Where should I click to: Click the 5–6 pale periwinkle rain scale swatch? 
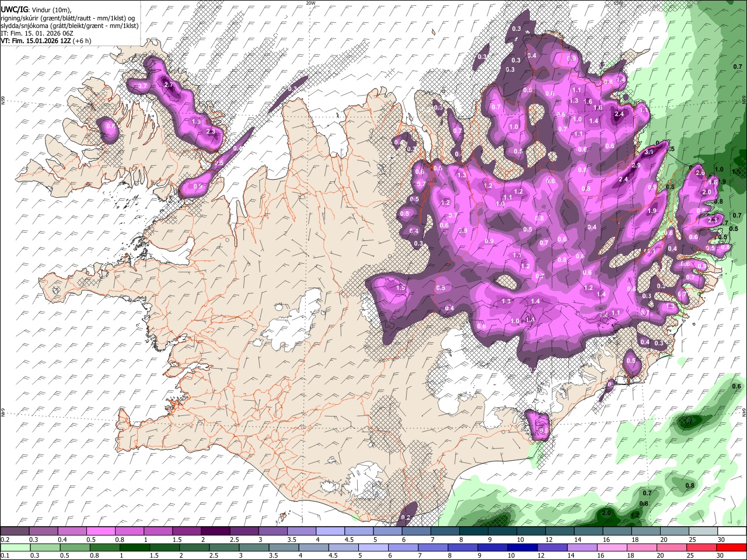pyautogui.click(x=375, y=547)
